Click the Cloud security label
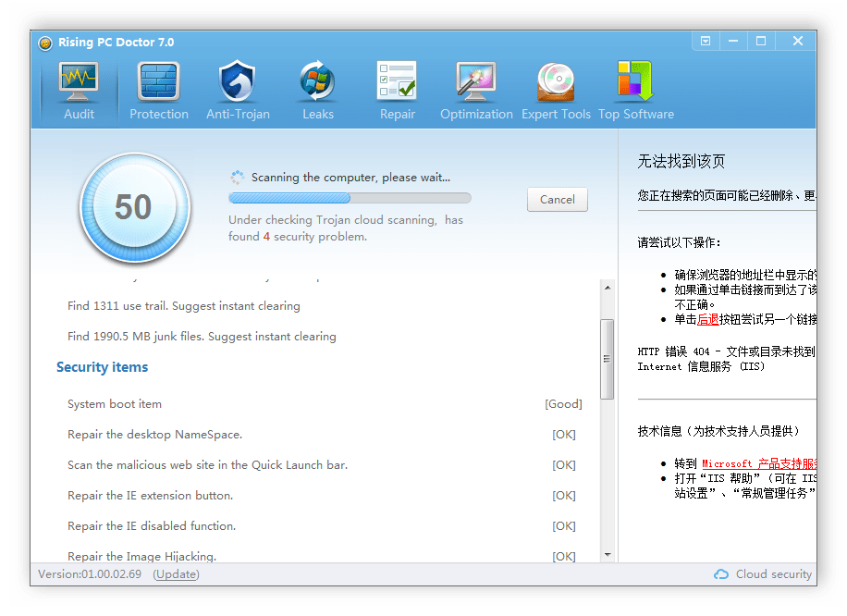 click(774, 573)
